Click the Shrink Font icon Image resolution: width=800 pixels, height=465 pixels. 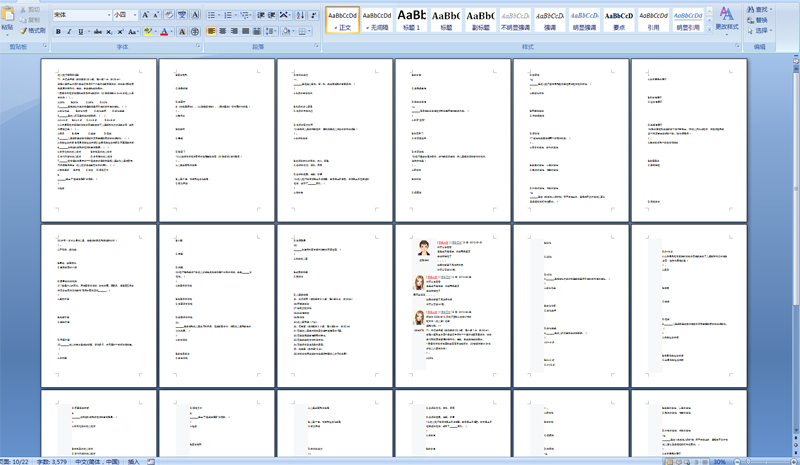[x=156, y=15]
